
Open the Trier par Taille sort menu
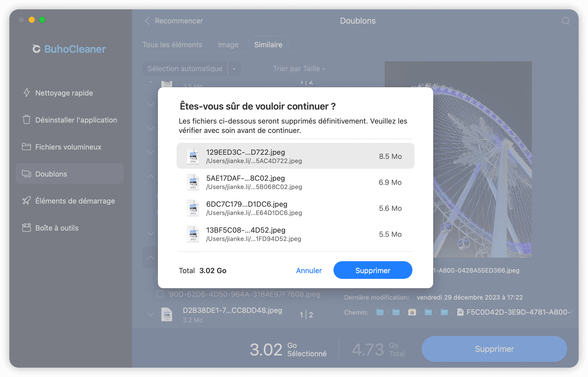tap(299, 69)
